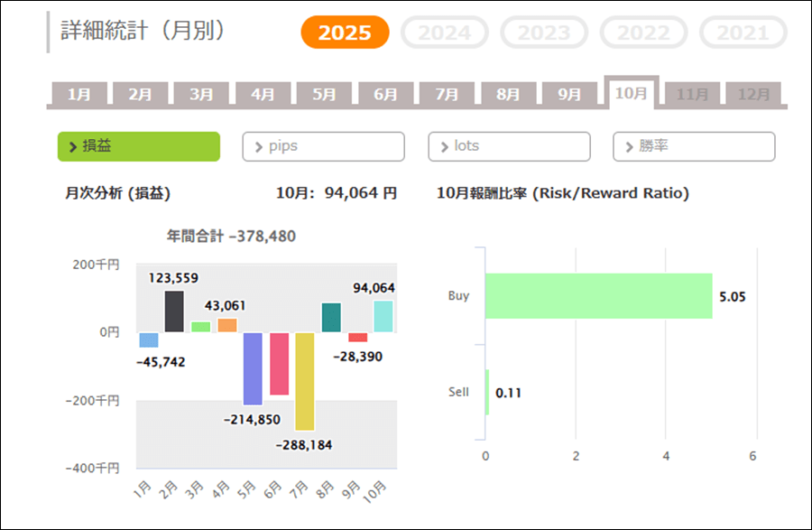Switch chart metric to pips
The height and width of the screenshot is (530, 812).
(x=323, y=146)
